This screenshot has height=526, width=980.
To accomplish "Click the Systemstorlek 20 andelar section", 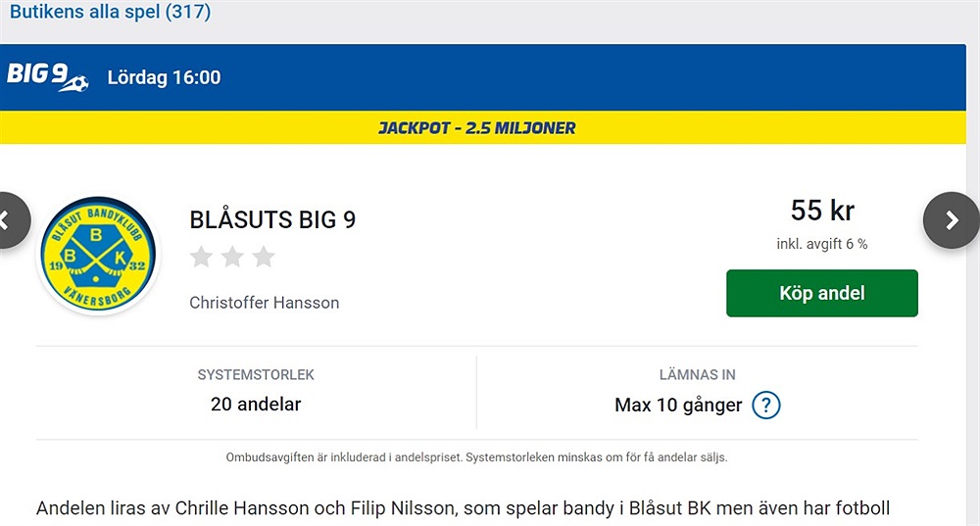I will click(256, 393).
